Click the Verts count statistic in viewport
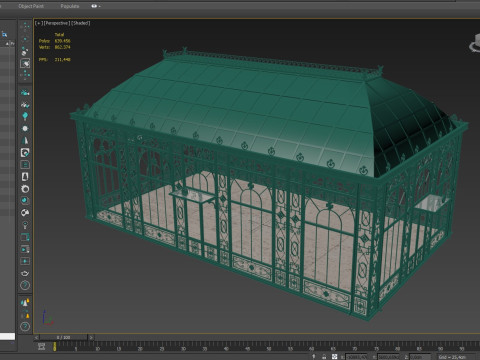This screenshot has height=360, width=480. coord(55,47)
